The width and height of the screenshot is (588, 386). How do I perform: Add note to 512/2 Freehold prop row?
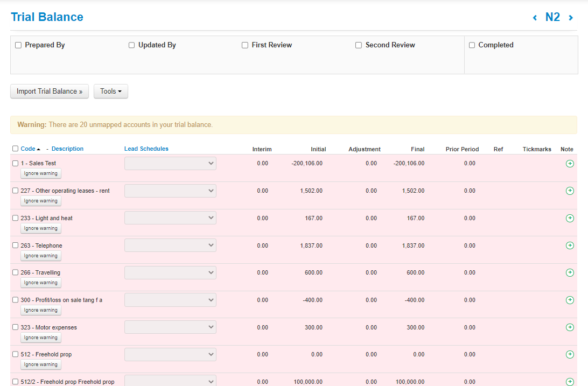click(570, 382)
